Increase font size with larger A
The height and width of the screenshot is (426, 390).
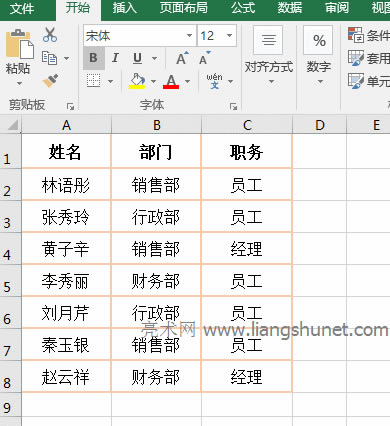point(182,58)
